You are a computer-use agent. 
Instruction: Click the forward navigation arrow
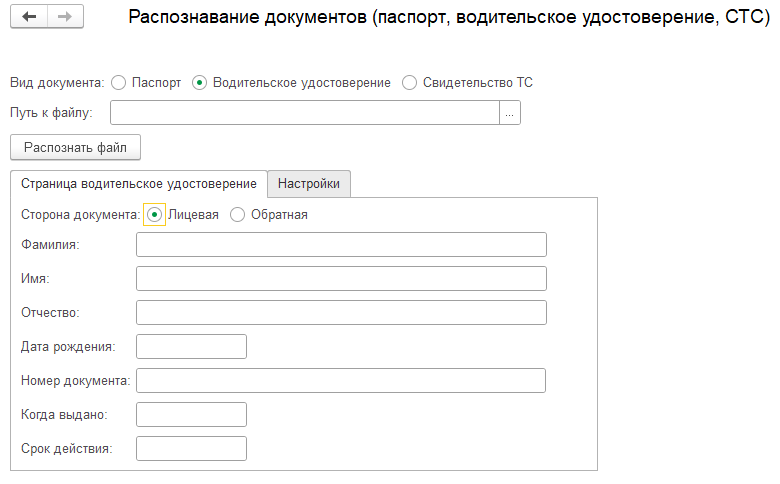[65, 18]
